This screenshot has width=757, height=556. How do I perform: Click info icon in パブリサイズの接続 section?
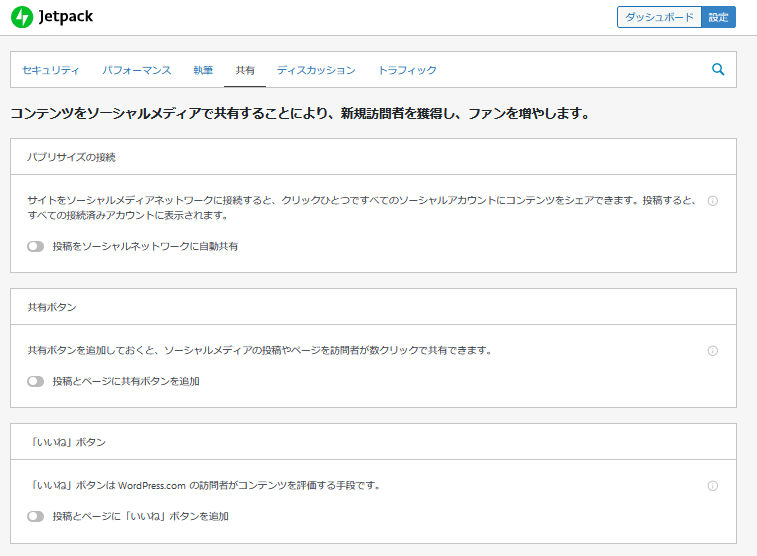712,201
